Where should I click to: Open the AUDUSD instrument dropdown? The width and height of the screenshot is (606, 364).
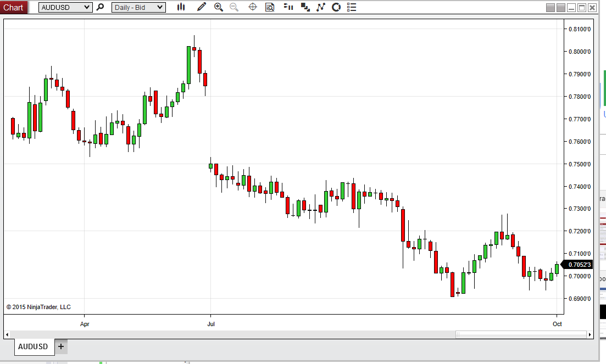pos(65,7)
